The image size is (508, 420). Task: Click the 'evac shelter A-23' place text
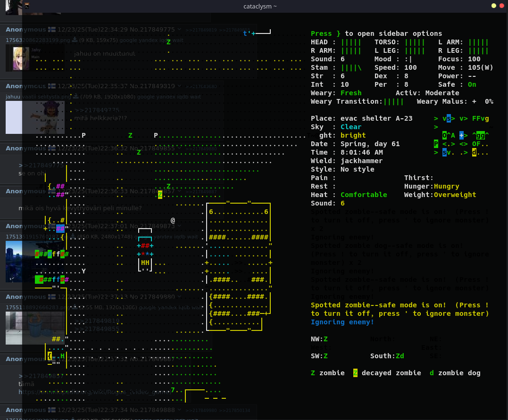[x=376, y=118]
